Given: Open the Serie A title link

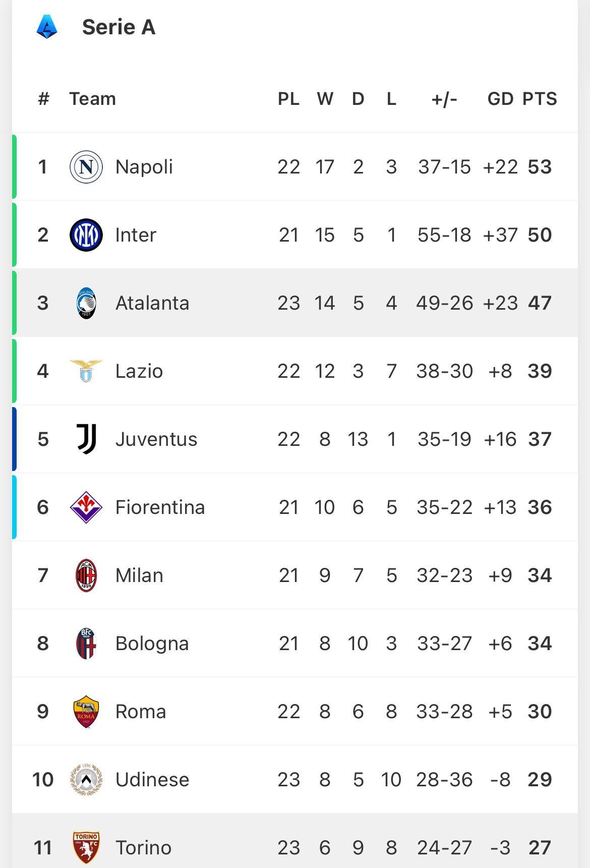Looking at the screenshot, I should click(x=119, y=27).
